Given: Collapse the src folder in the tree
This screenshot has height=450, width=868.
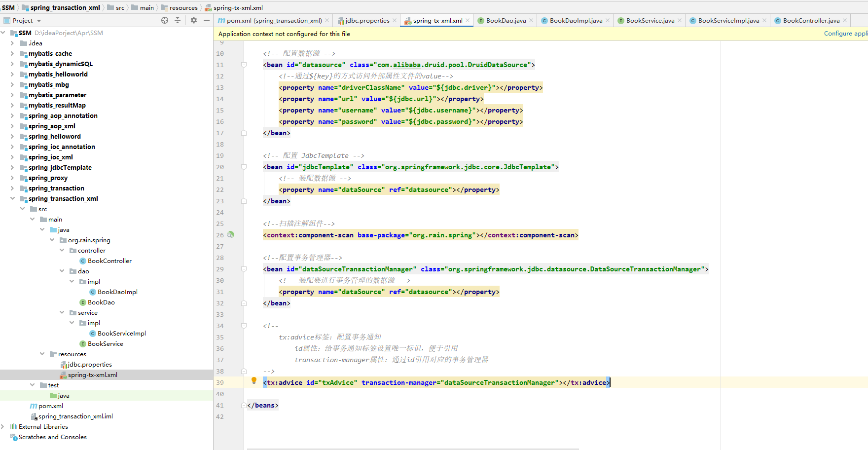Looking at the screenshot, I should tap(22, 209).
